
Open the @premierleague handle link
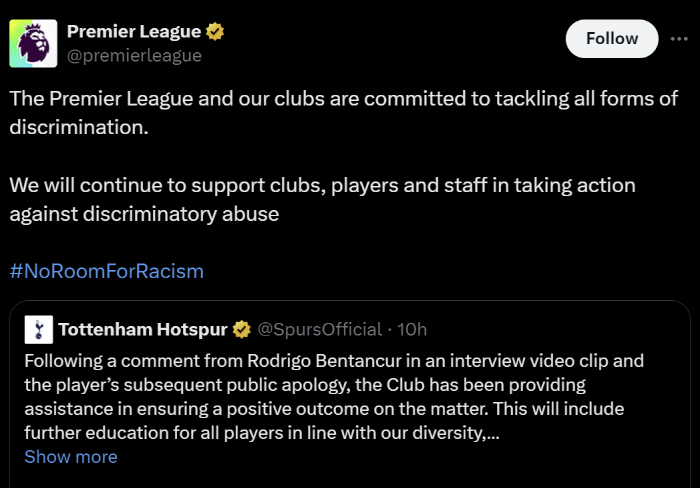point(134,56)
